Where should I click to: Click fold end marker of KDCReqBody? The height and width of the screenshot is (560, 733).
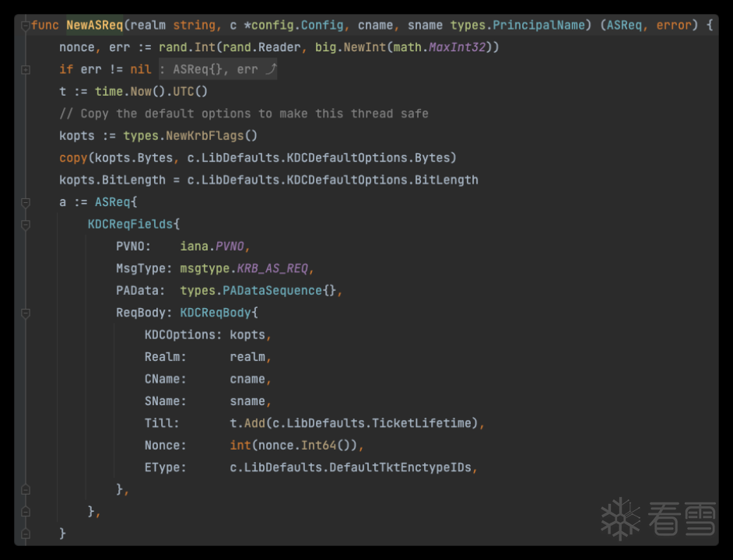point(26,489)
